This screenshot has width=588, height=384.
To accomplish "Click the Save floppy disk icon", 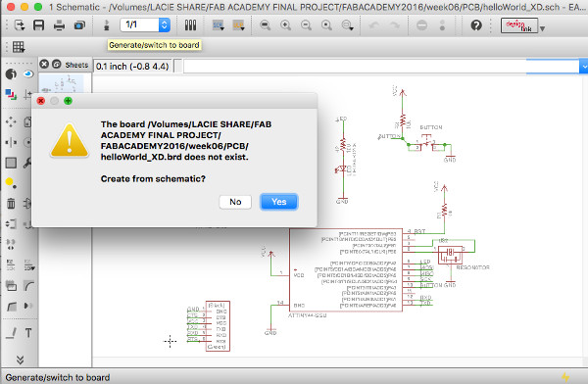I will tap(39, 25).
